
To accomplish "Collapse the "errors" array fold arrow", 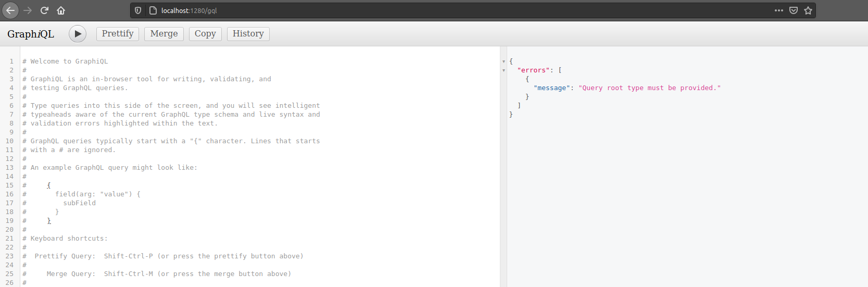I will (504, 70).
